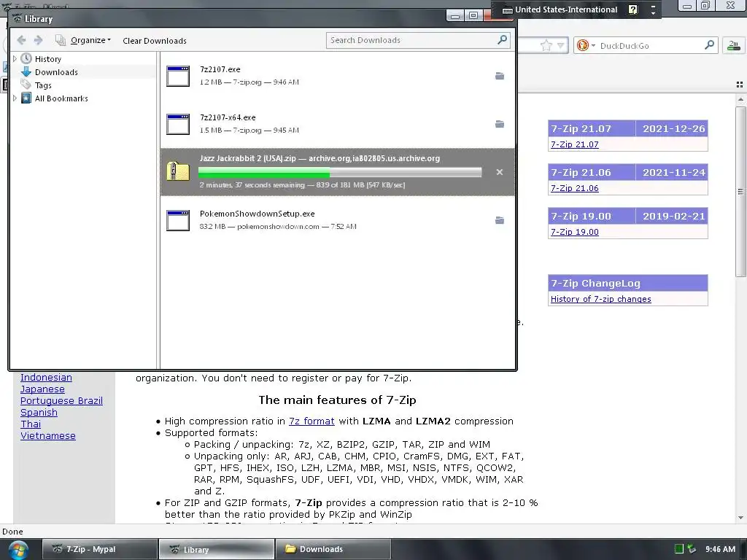This screenshot has width=747, height=560.
Task: Select the 7z2107-x64.exe download entry
Action: [337, 124]
